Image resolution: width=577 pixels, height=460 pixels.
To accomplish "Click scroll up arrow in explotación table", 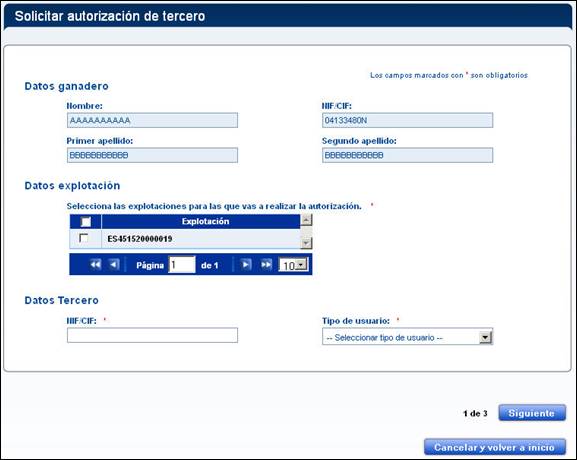I will tap(306, 220).
